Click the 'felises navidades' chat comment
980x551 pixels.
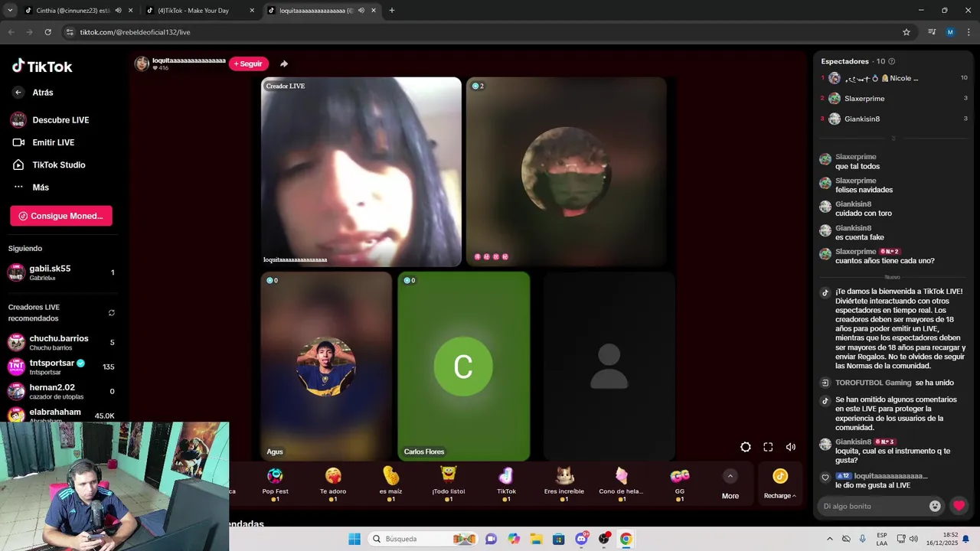click(x=864, y=190)
